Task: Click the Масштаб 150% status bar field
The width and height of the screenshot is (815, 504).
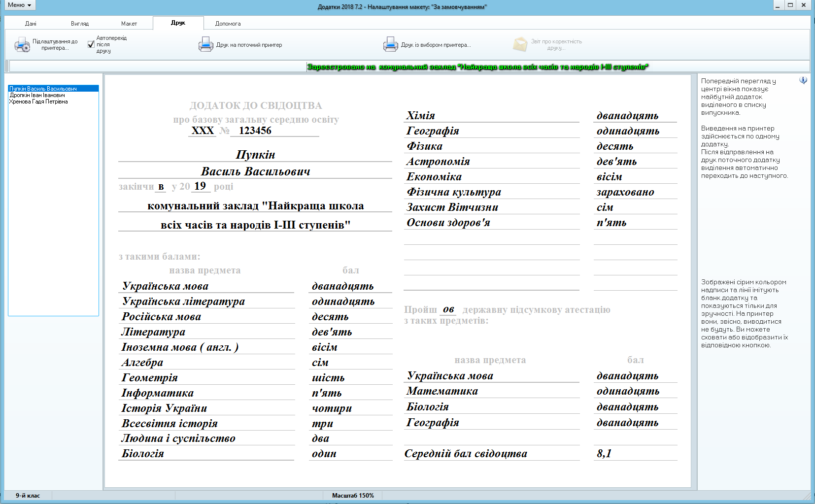Action: pos(353,496)
